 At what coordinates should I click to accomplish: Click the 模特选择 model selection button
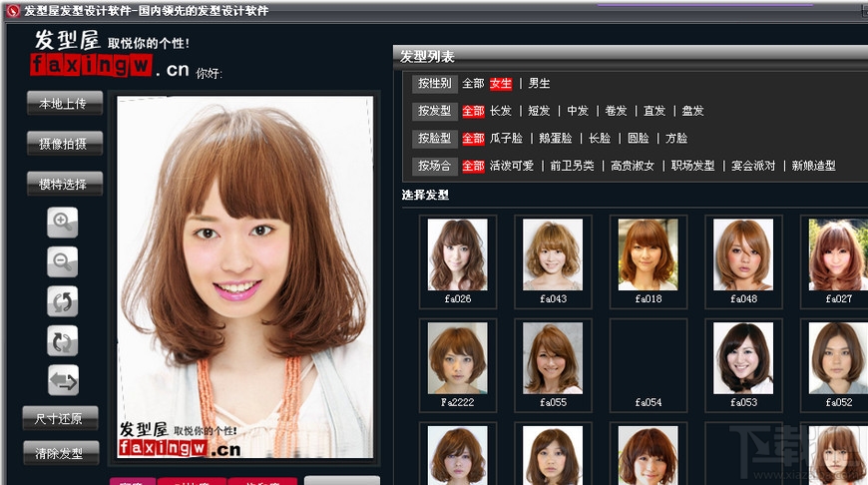tap(65, 184)
